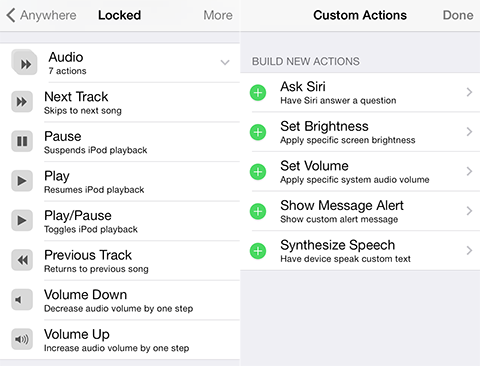Tap the Volume Down speaker icon
The height and width of the screenshot is (366, 480).
point(22,300)
